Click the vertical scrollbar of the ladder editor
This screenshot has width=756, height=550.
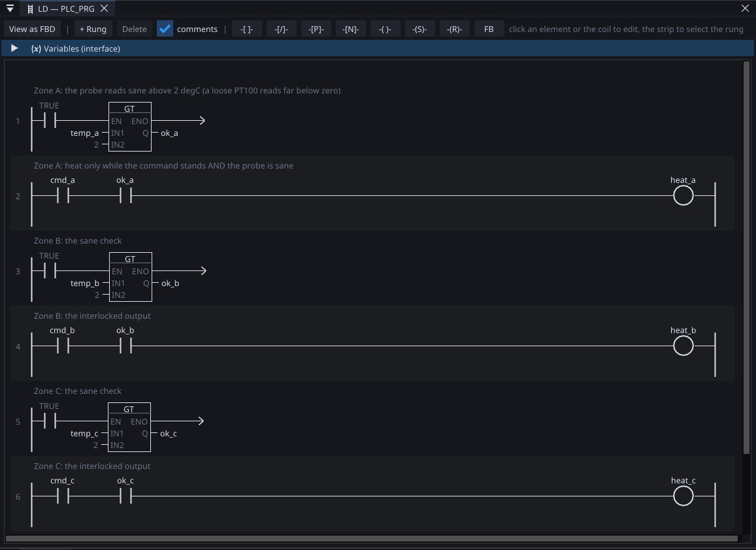[747, 258]
